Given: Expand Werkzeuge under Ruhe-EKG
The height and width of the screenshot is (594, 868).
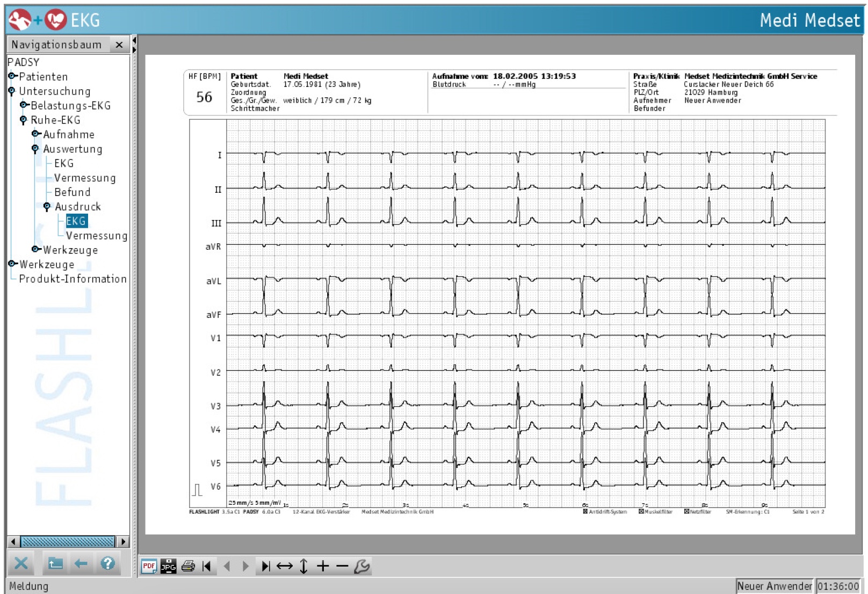Looking at the screenshot, I should [x=35, y=249].
